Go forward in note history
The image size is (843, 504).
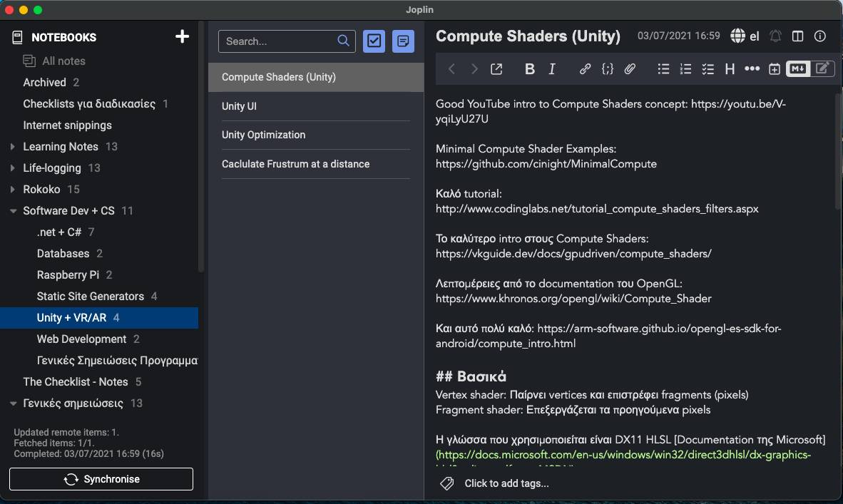(474, 68)
